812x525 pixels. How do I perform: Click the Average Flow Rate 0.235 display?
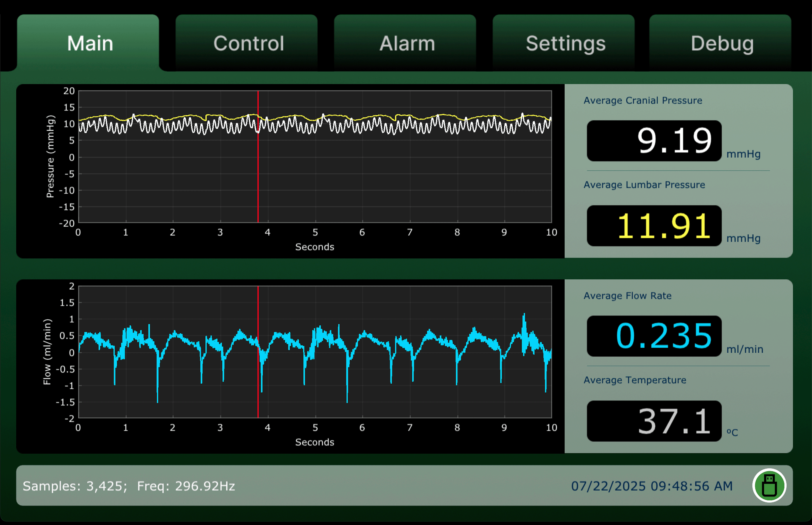click(x=654, y=336)
